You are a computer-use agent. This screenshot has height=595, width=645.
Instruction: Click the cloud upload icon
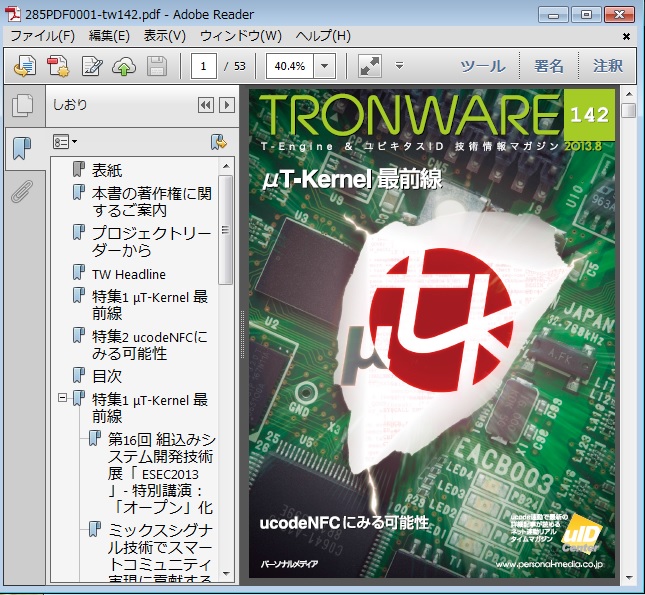pyautogui.click(x=124, y=66)
